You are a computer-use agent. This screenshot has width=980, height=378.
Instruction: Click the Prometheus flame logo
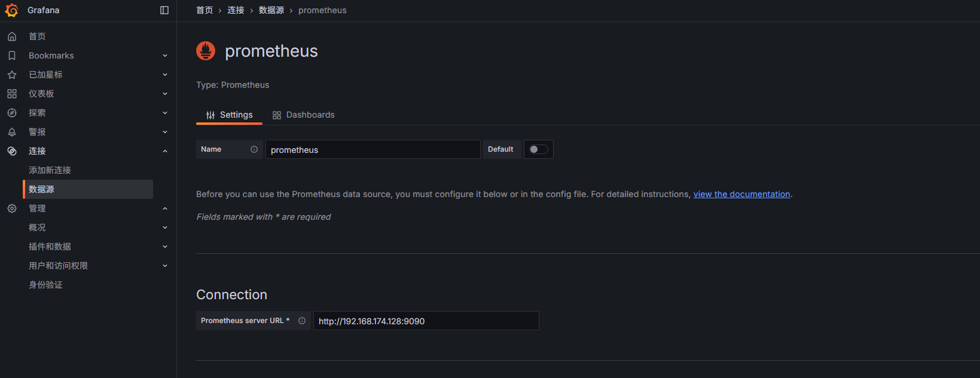[206, 51]
